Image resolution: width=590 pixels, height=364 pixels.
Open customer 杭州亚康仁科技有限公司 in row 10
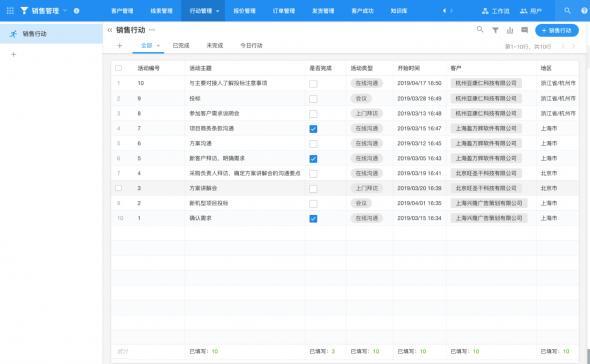click(x=486, y=83)
